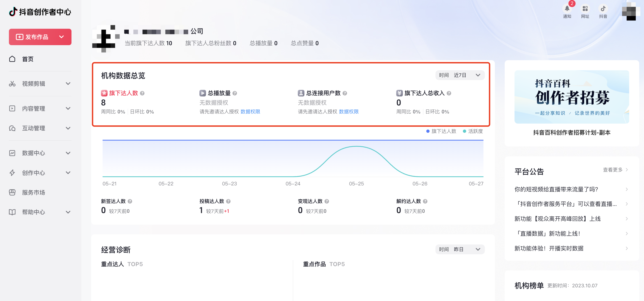Screen dimensions: 644x301
Task: Click help icon beside 解约达人数
Action: 425,201
